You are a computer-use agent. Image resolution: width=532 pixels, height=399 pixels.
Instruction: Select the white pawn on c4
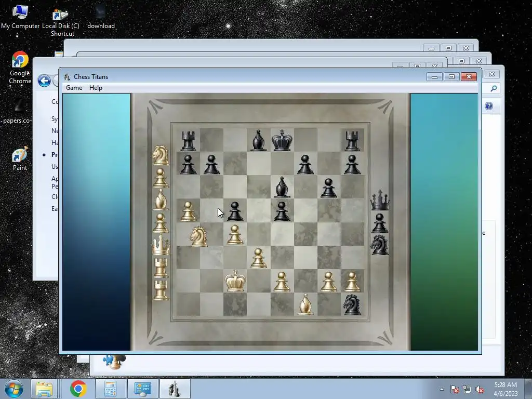pos(235,235)
